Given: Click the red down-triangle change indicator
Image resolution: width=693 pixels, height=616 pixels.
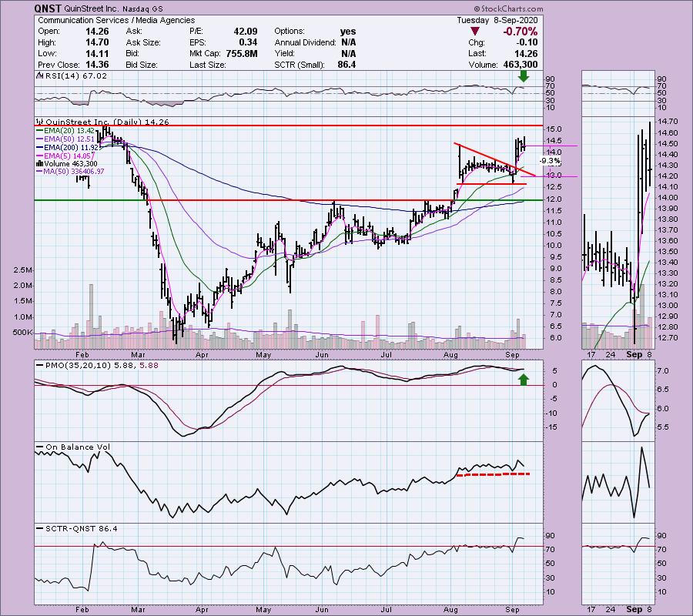Looking at the screenshot, I should tap(474, 32).
